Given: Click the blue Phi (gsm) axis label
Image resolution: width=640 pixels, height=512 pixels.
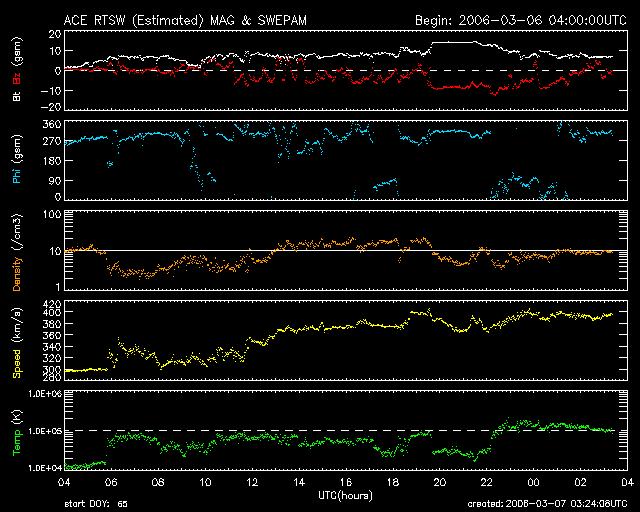Looking at the screenshot, I should pos(17,161).
